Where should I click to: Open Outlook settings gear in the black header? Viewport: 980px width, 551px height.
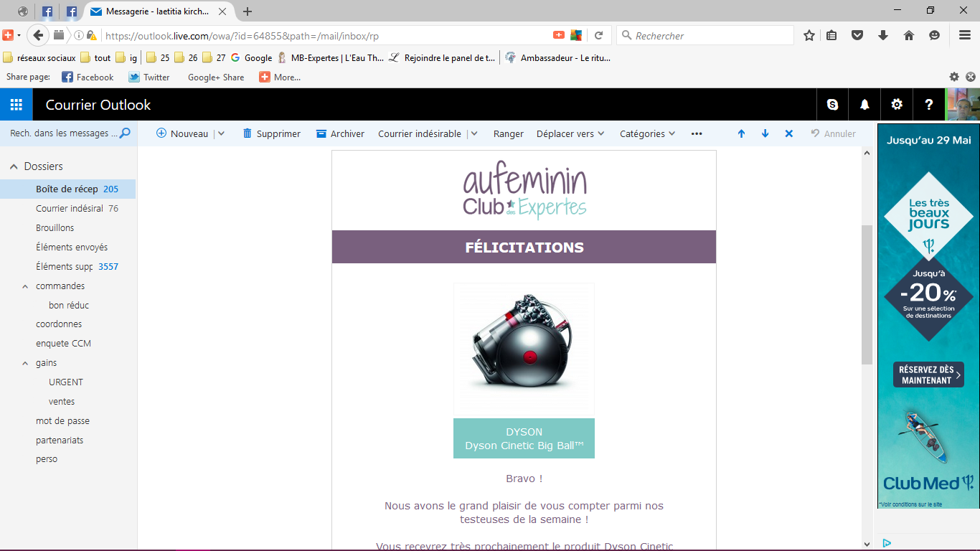click(x=897, y=105)
